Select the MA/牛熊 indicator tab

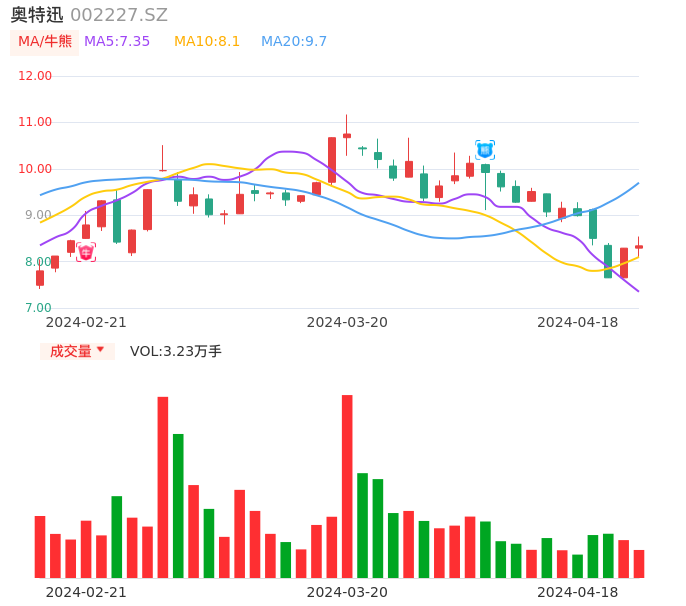coord(45,42)
